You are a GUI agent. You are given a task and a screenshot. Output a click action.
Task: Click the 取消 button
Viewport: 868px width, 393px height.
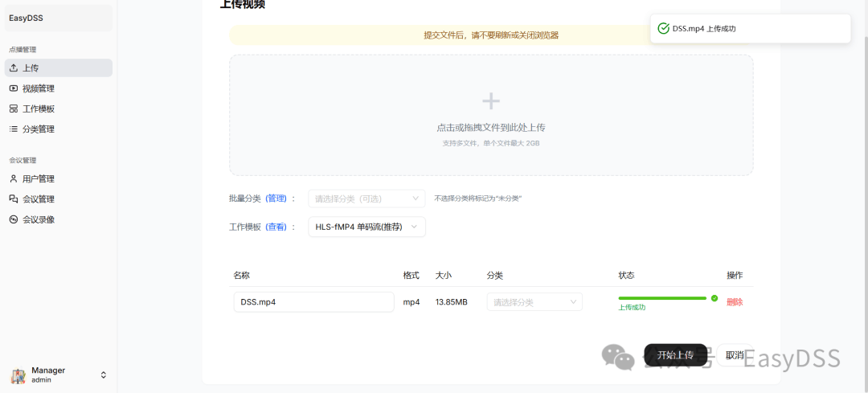click(735, 355)
